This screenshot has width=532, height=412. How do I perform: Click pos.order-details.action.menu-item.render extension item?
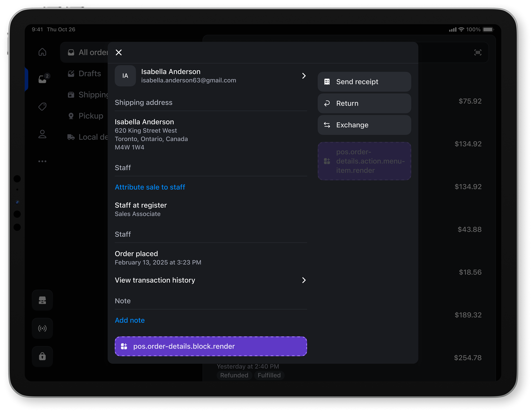click(x=364, y=161)
